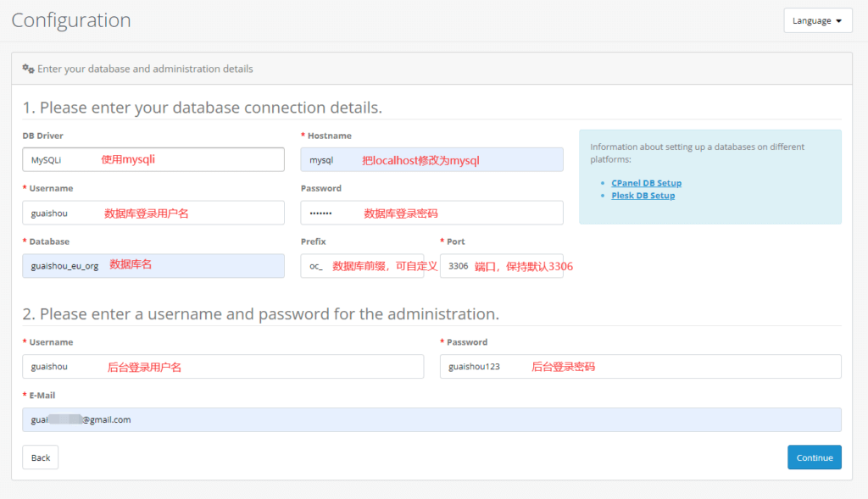Screen dimensions: 868x499
Task: Select the E-Mail input field
Action: tap(431, 419)
